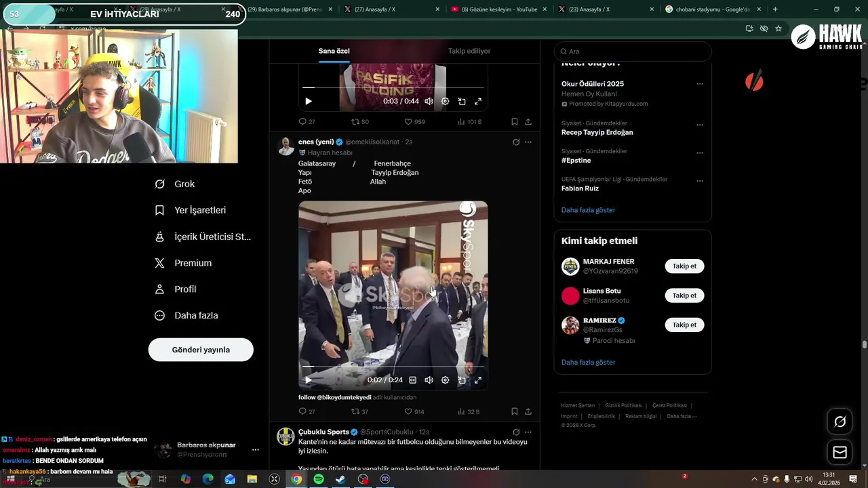Open options for Recep Tayyip Erdoğan trend

pyautogui.click(x=700, y=125)
